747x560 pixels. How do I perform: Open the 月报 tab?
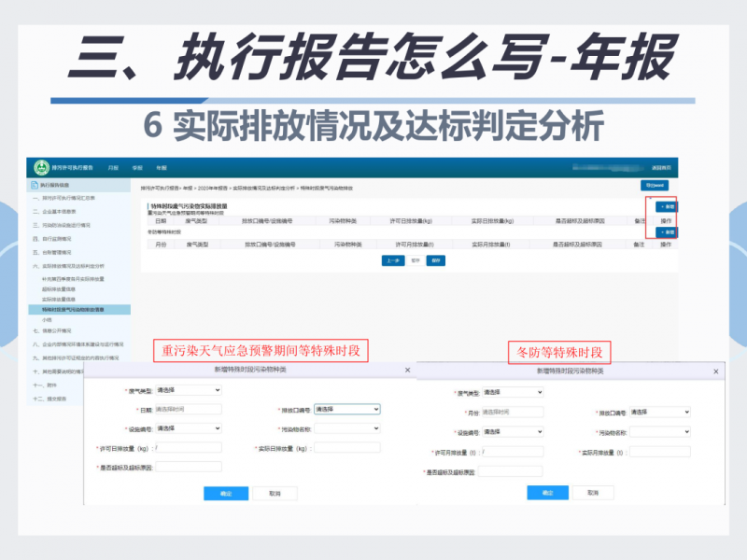coord(113,168)
